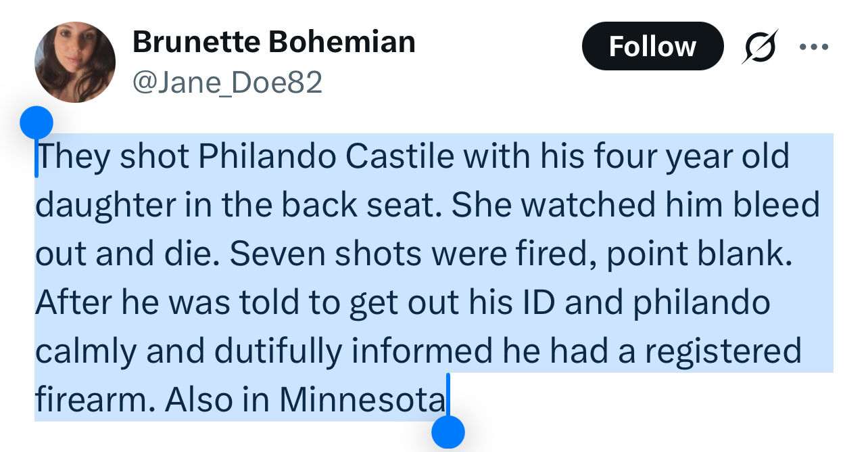Image resolution: width=868 pixels, height=452 pixels.
Task: Open Brunette Bohemian's profile picture
Action: point(75,62)
